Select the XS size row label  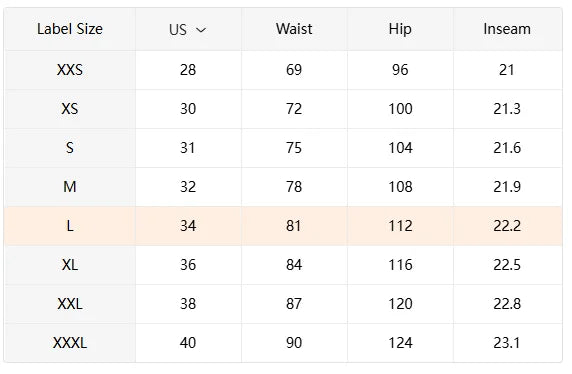[70, 109]
